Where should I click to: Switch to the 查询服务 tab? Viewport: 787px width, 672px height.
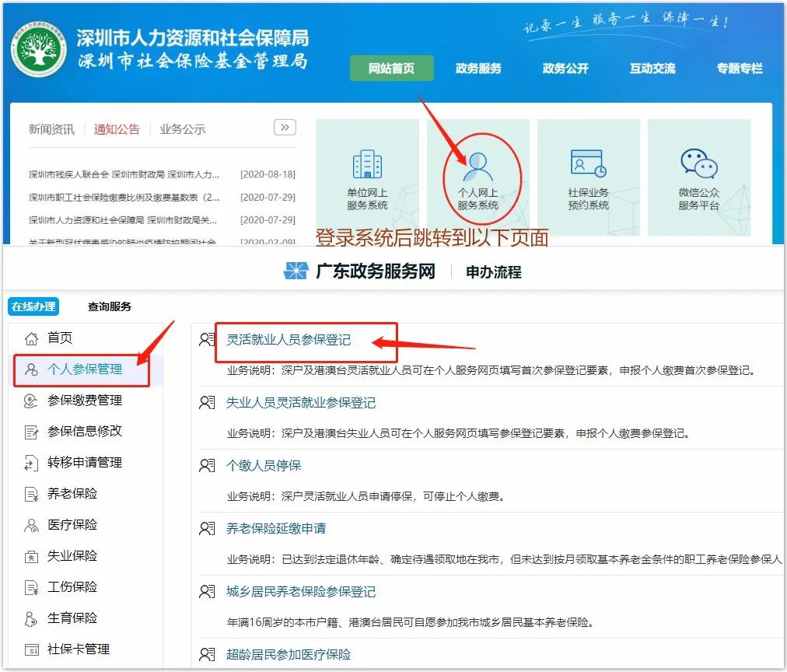(110, 306)
